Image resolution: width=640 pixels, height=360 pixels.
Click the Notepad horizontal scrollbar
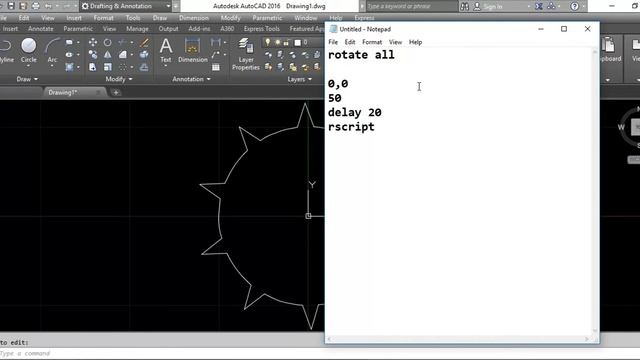(458, 339)
